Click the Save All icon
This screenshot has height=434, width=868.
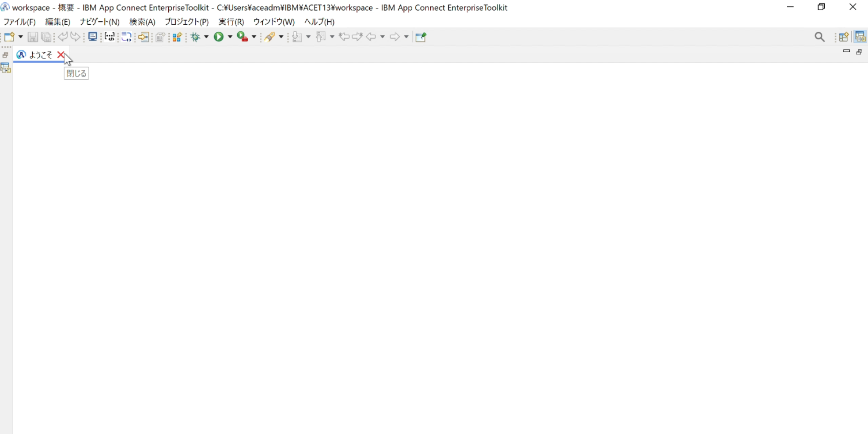(x=46, y=37)
